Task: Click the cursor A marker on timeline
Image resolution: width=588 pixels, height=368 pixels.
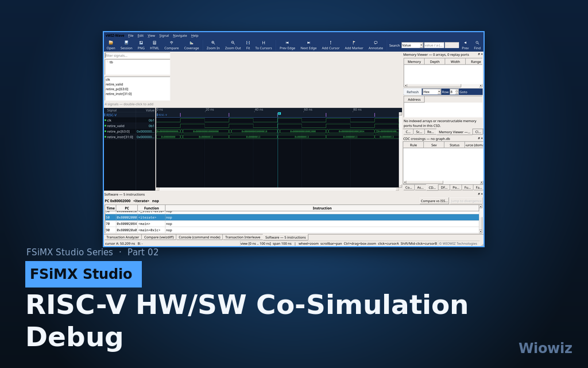Action: [279, 113]
